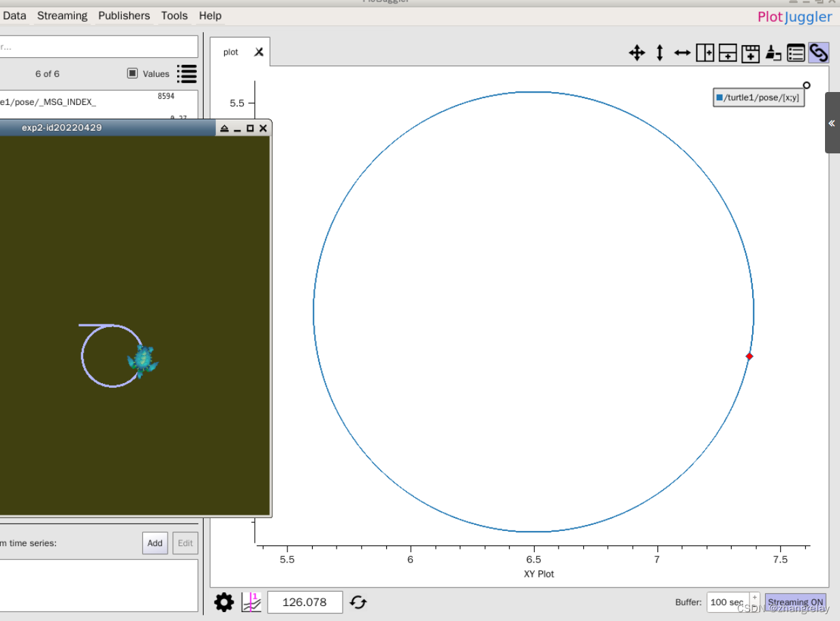Click the horizontal zoom-fit arrow icon
Viewport: 840px width, 621px height.
682,53
